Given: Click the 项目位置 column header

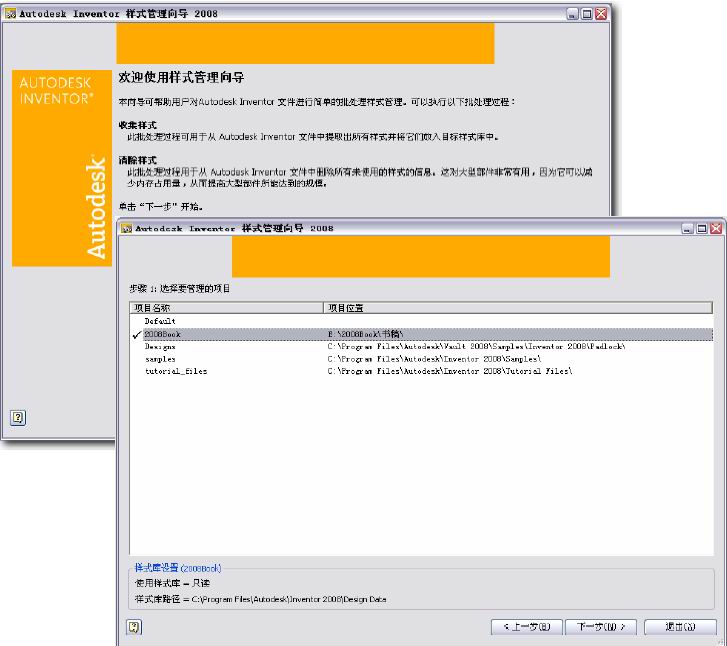Looking at the screenshot, I should [518, 308].
